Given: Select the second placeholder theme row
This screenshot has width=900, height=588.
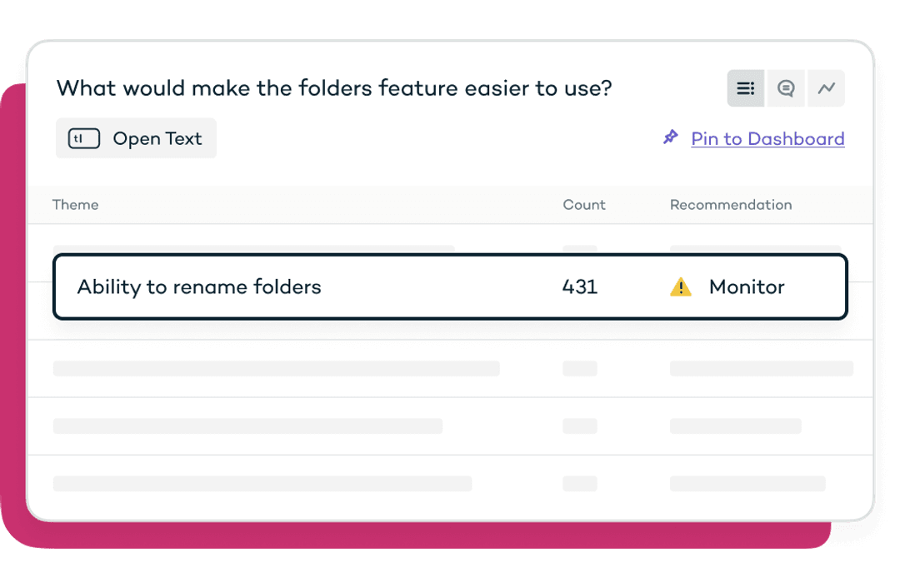Looking at the screenshot, I should pos(450,426).
